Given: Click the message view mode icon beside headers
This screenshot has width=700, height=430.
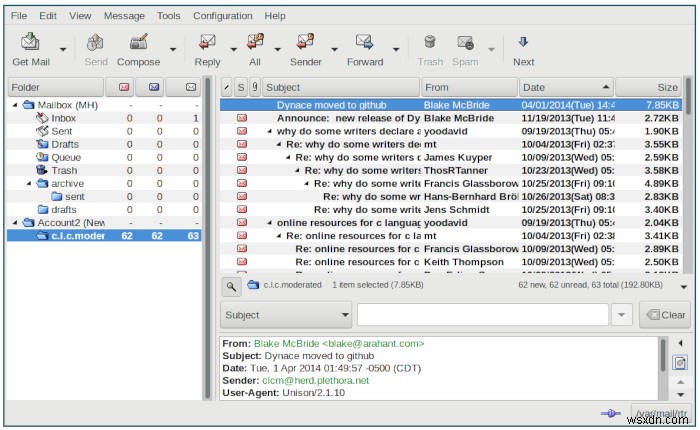Looking at the screenshot, I should coord(680,363).
